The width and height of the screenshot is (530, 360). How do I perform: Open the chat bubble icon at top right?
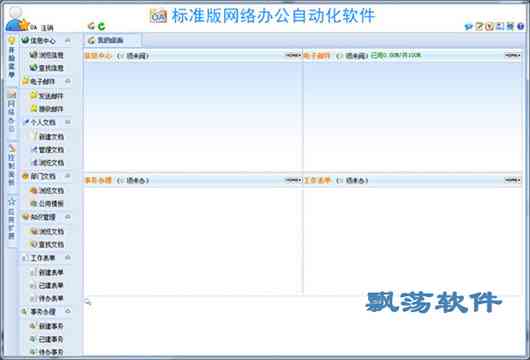click(468, 26)
